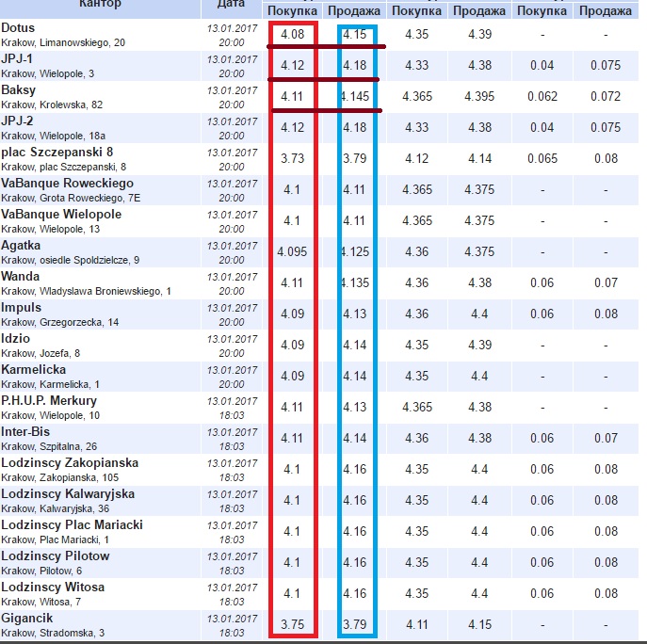Image resolution: width=647 pixels, height=644 pixels.
Task: Click address Krakow, Wielopole, 18a
Action: click(54, 137)
